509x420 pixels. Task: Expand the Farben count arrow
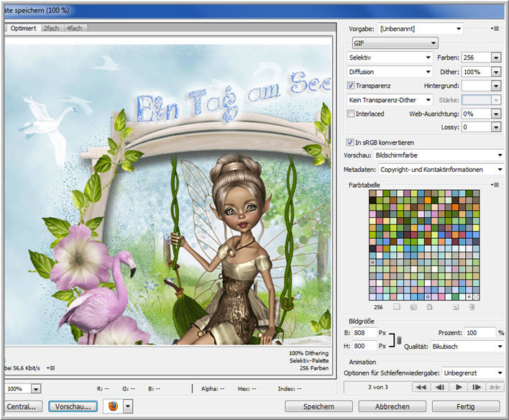point(495,58)
